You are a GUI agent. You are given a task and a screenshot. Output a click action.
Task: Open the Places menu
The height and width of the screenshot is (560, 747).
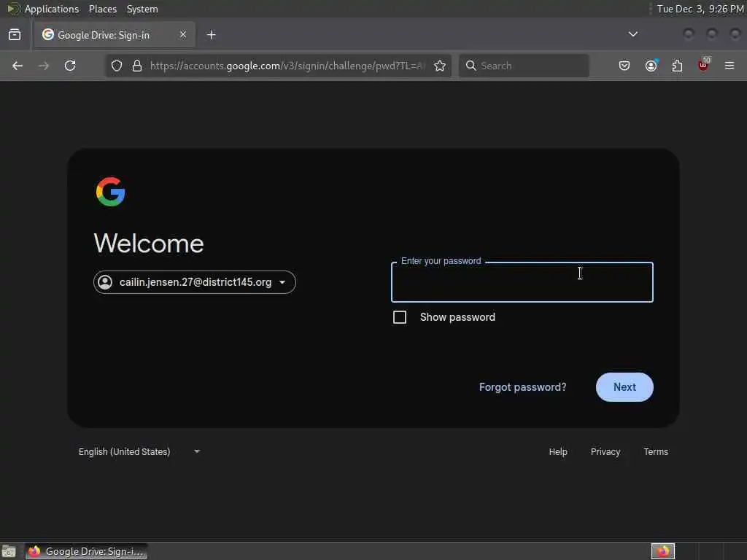102,9
